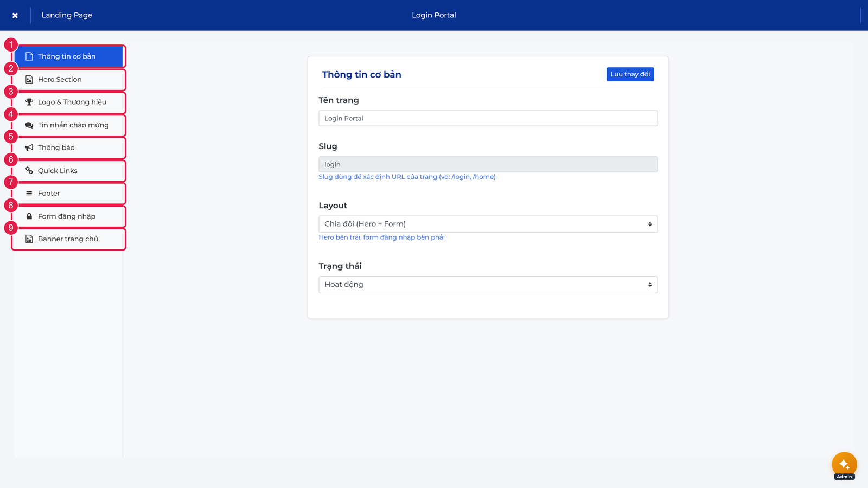868x488 pixels.
Task: Open Banner trang chủ tab
Action: (x=68, y=239)
